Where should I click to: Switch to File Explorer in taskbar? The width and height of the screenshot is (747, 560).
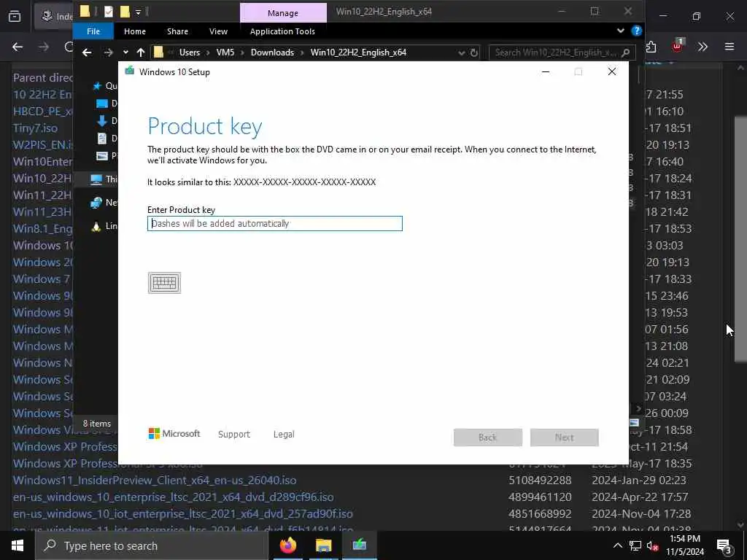click(x=323, y=545)
